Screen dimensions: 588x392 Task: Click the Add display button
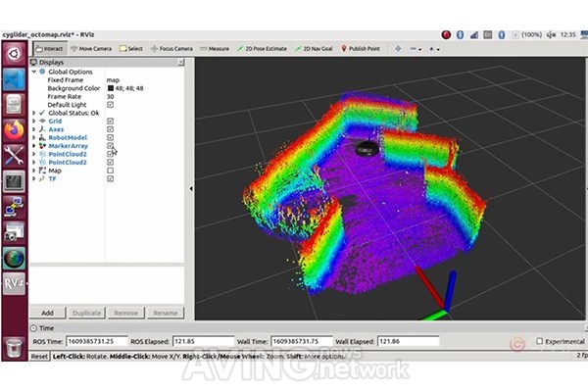coord(47,313)
